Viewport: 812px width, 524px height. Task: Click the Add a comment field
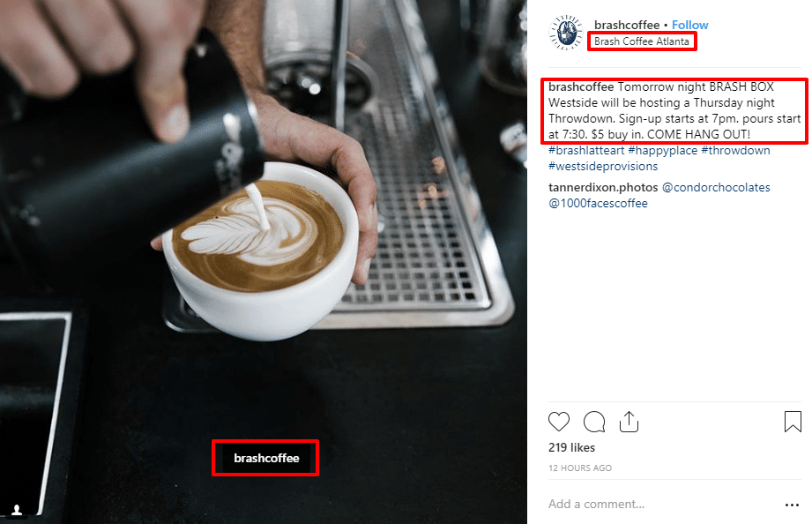pyautogui.click(x=663, y=504)
